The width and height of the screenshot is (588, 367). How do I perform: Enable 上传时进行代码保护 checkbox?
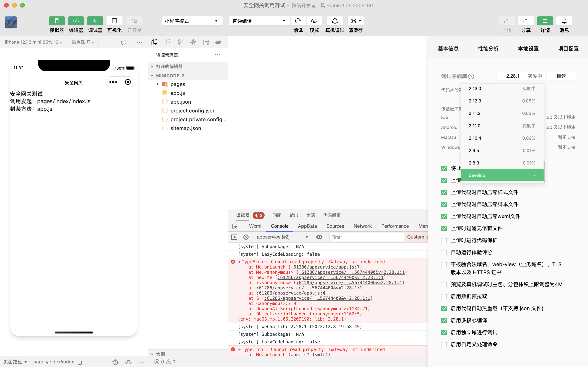pyautogui.click(x=444, y=240)
